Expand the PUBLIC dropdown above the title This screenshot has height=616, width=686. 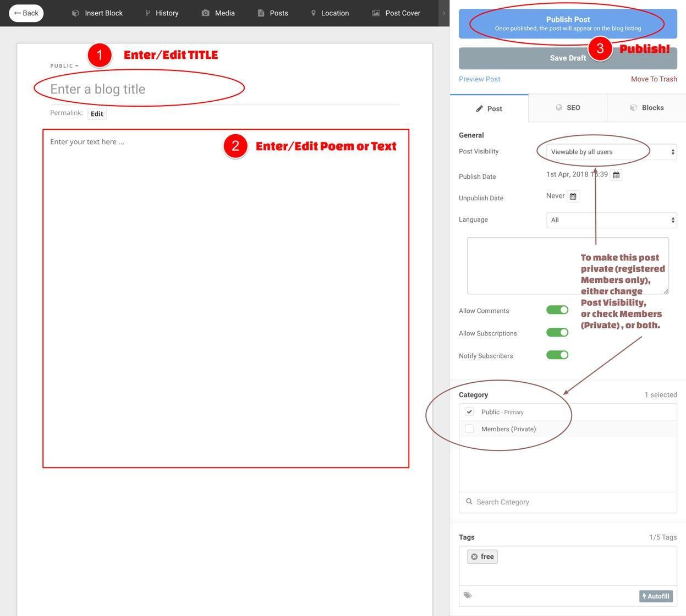tap(64, 66)
